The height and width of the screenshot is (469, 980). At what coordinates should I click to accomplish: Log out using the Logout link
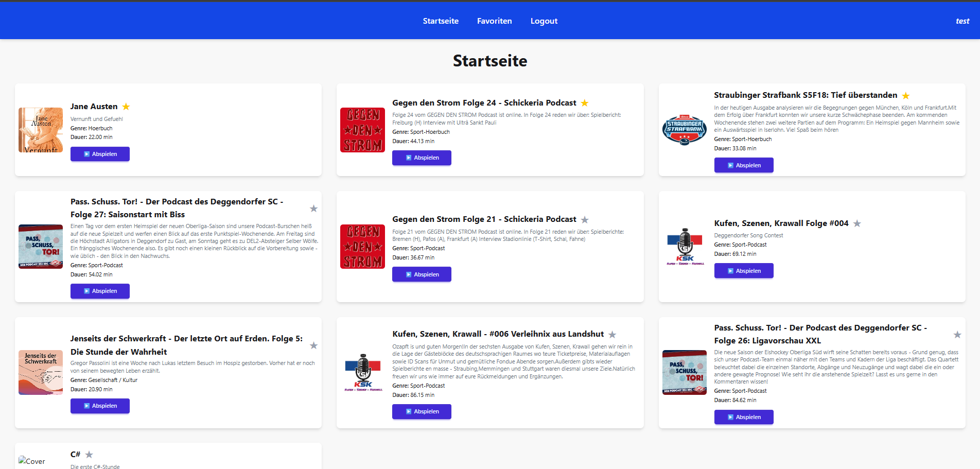pyautogui.click(x=544, y=21)
